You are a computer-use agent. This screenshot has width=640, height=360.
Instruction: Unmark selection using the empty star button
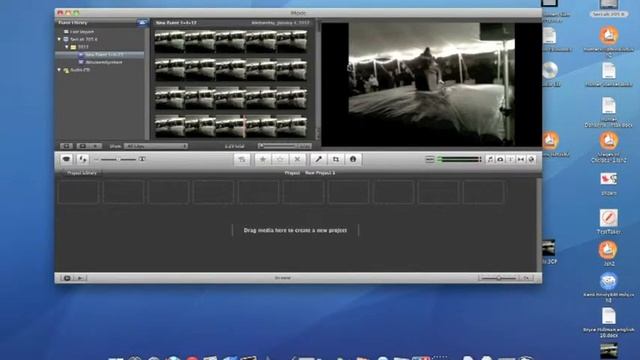tap(280, 159)
